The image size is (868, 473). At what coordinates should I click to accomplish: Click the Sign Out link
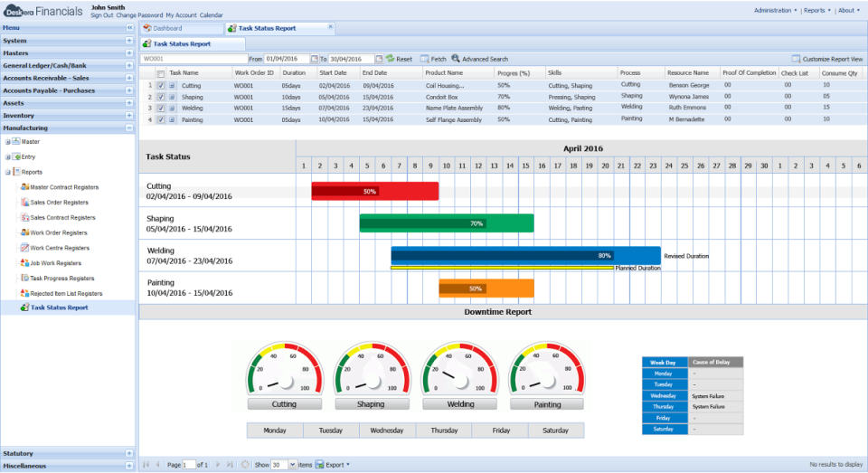click(x=102, y=15)
